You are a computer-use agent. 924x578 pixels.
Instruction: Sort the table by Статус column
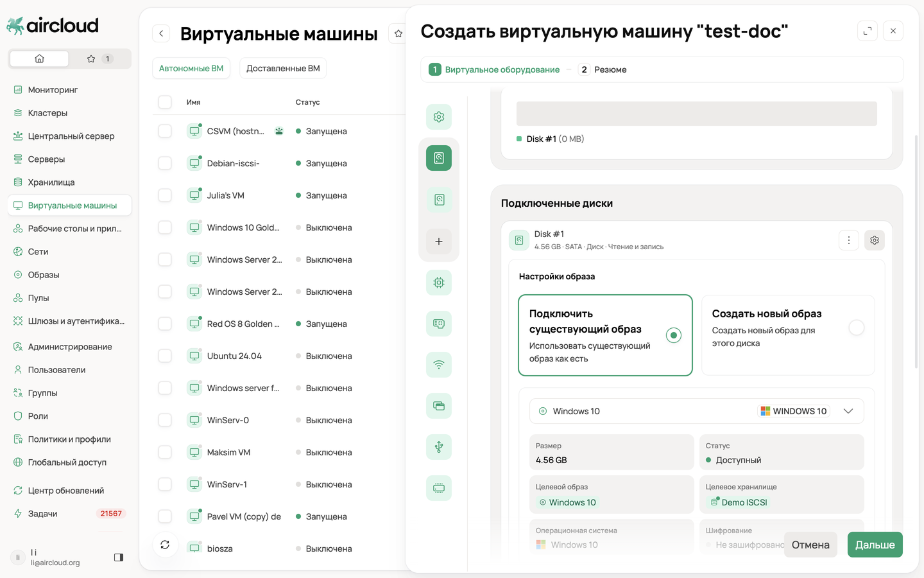coord(308,102)
